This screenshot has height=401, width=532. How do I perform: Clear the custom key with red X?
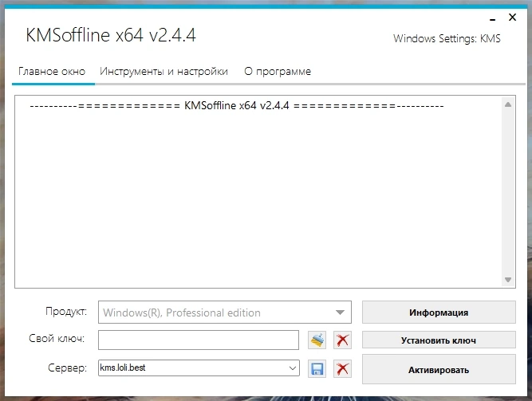pyautogui.click(x=342, y=340)
